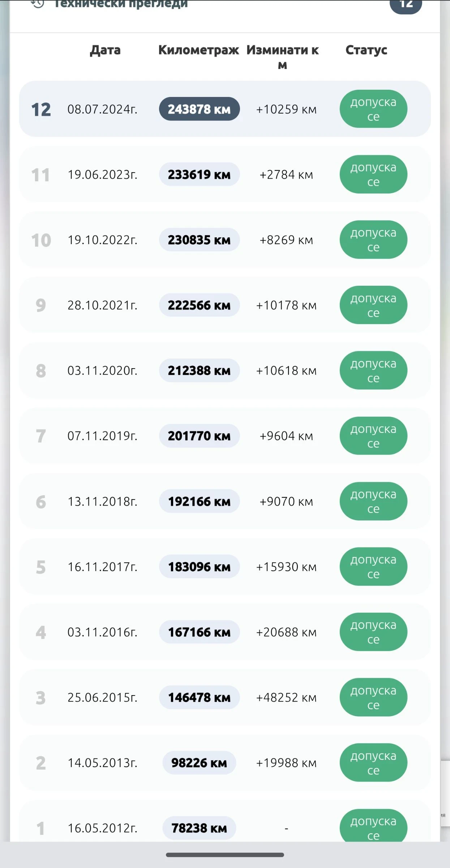Click the 243878 км mileage pill

[x=199, y=109]
